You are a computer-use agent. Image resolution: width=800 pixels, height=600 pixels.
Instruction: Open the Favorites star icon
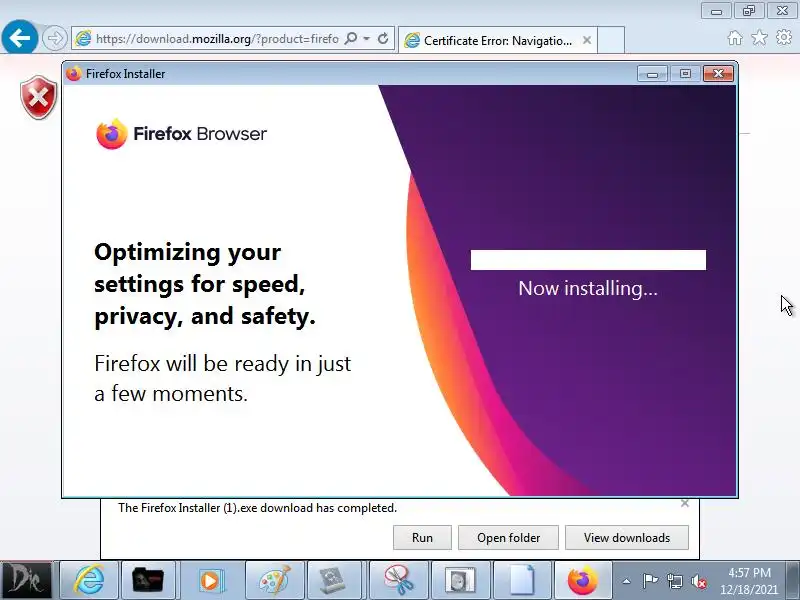click(759, 38)
